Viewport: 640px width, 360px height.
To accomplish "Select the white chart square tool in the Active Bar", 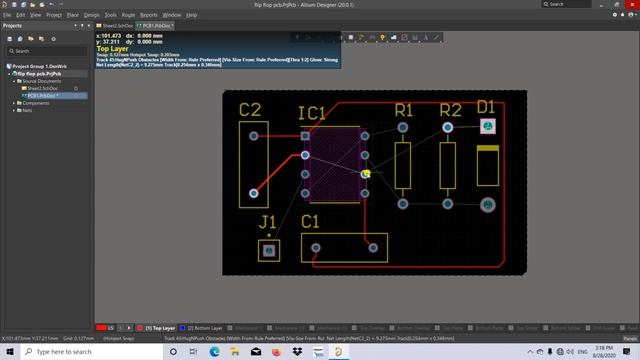I will [x=351, y=38].
